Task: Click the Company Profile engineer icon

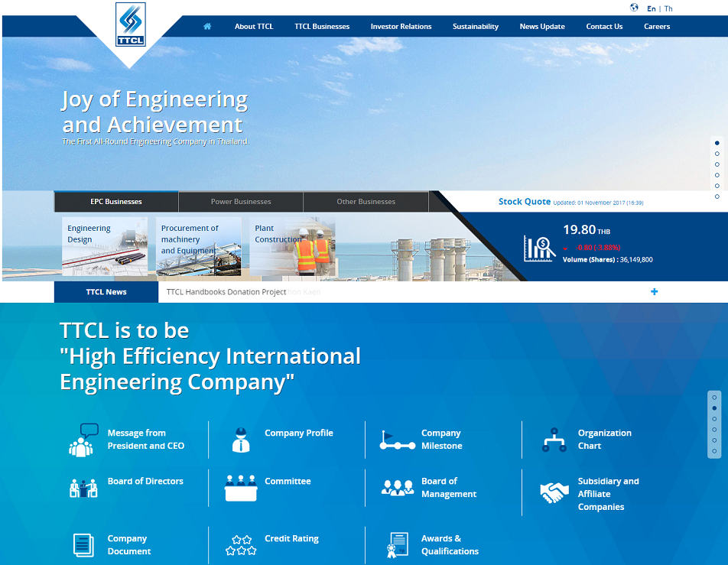Action: [x=240, y=440]
